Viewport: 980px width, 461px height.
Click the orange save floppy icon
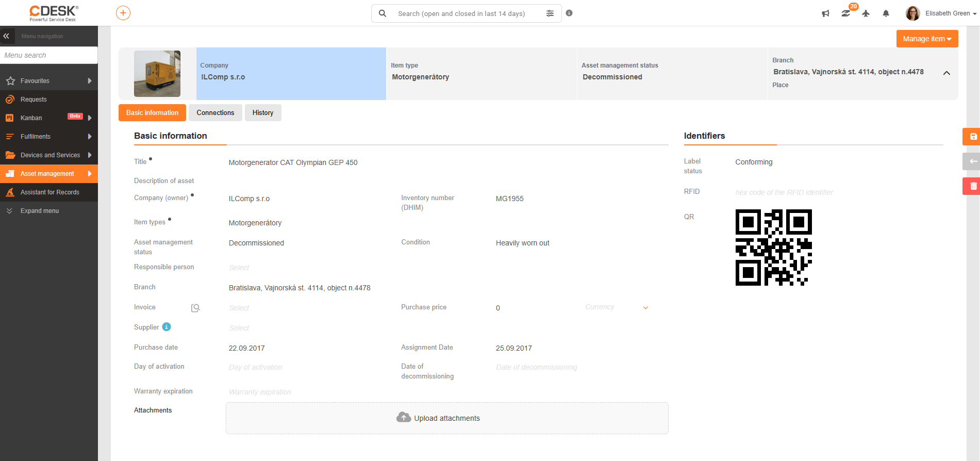tap(973, 137)
